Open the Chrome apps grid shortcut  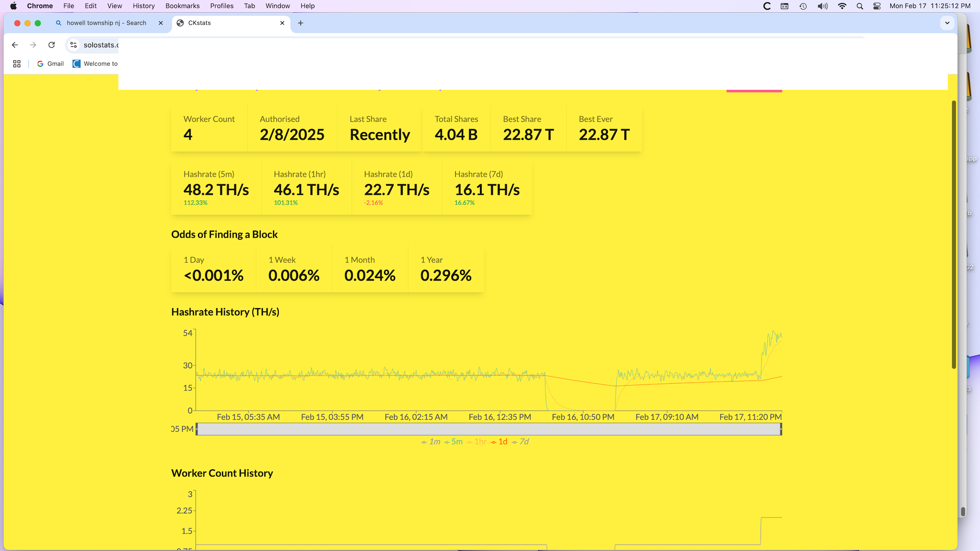pyautogui.click(x=17, y=64)
